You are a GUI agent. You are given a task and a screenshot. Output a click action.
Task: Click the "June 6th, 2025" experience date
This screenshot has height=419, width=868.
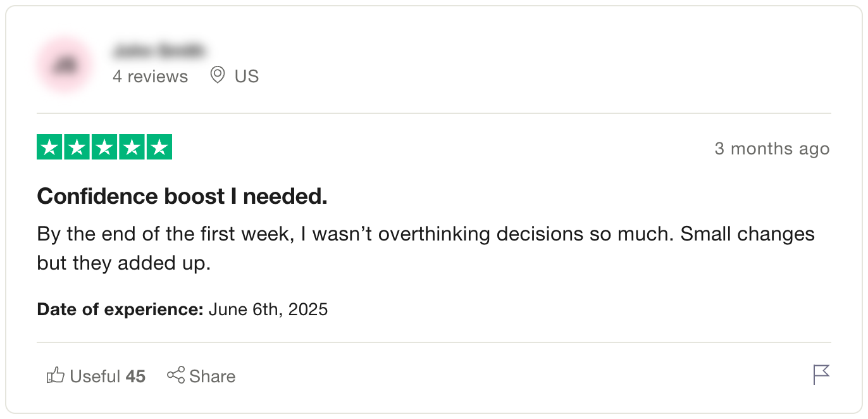[268, 310]
